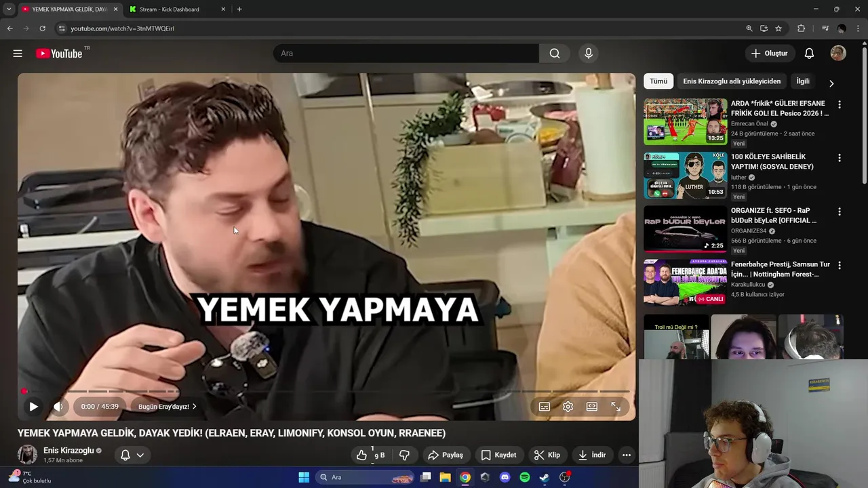The image size is (868, 488).
Task: Reload the page
Action: tap(42, 28)
